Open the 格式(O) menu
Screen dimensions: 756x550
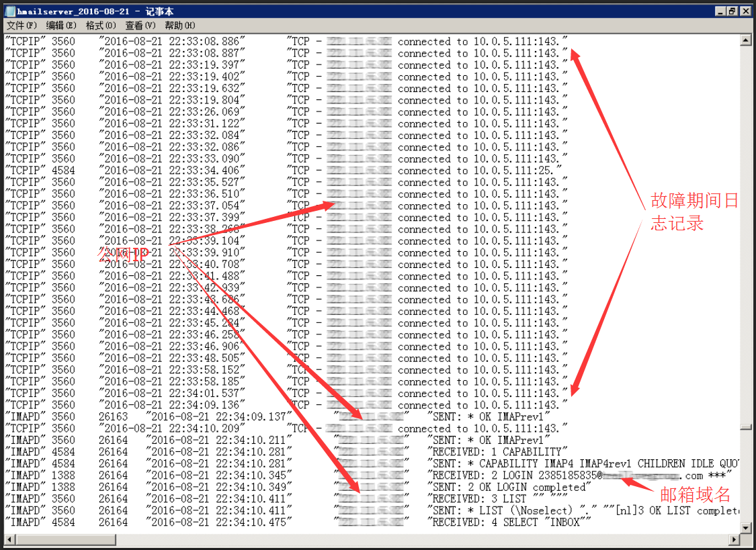coord(101,26)
